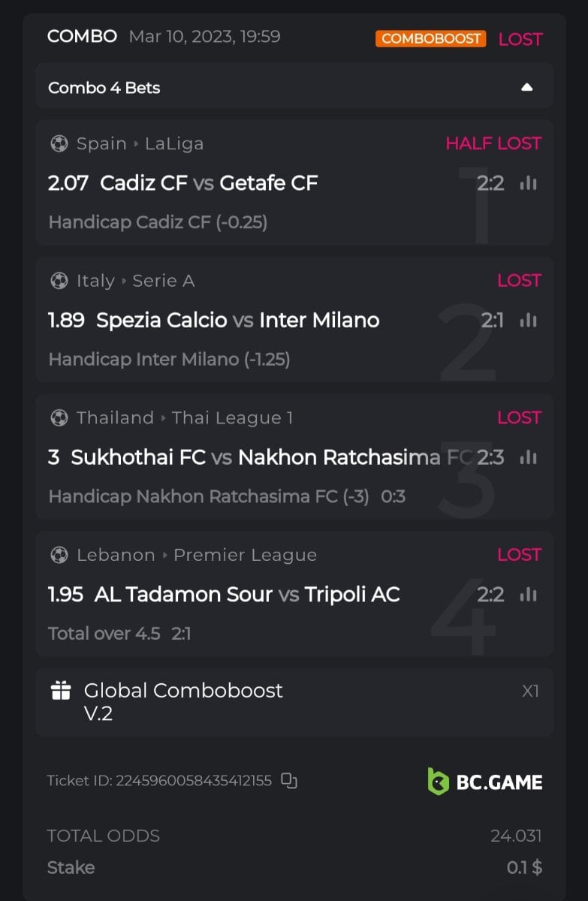Open the Spezia Calcio vs Inter Milano match

(237, 321)
